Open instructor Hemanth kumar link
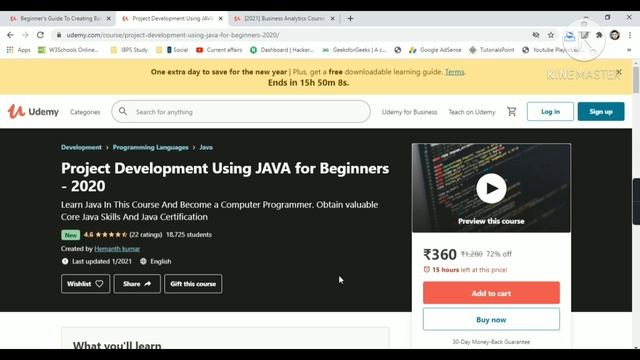This screenshot has height=360, width=640. [117, 249]
